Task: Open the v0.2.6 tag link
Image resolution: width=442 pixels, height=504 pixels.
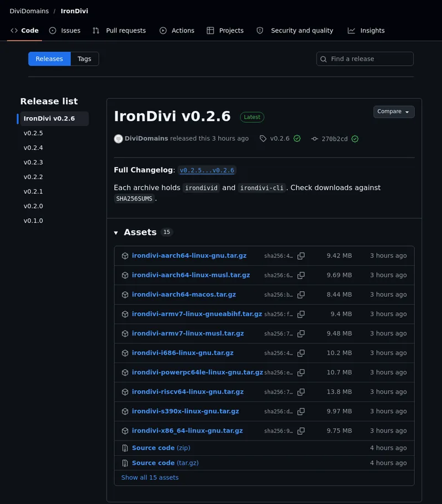Action: tap(280, 139)
